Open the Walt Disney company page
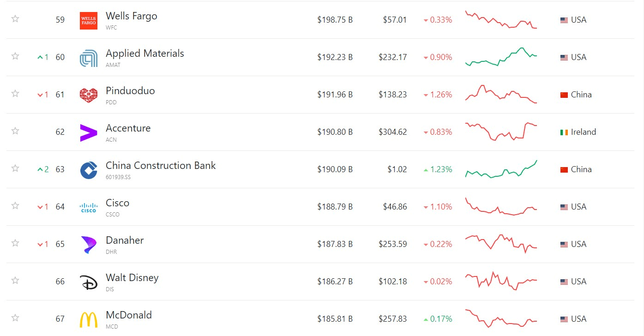Image resolution: width=644 pixels, height=336 pixels. click(132, 278)
